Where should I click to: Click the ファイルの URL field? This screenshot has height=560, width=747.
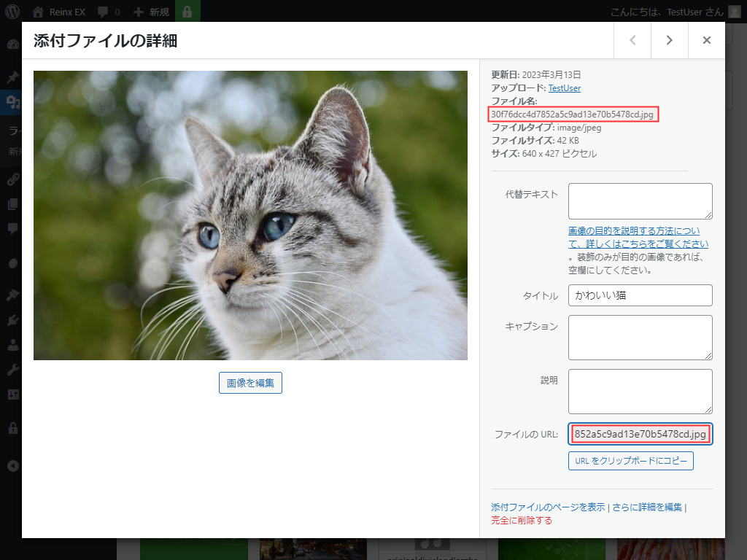(640, 435)
